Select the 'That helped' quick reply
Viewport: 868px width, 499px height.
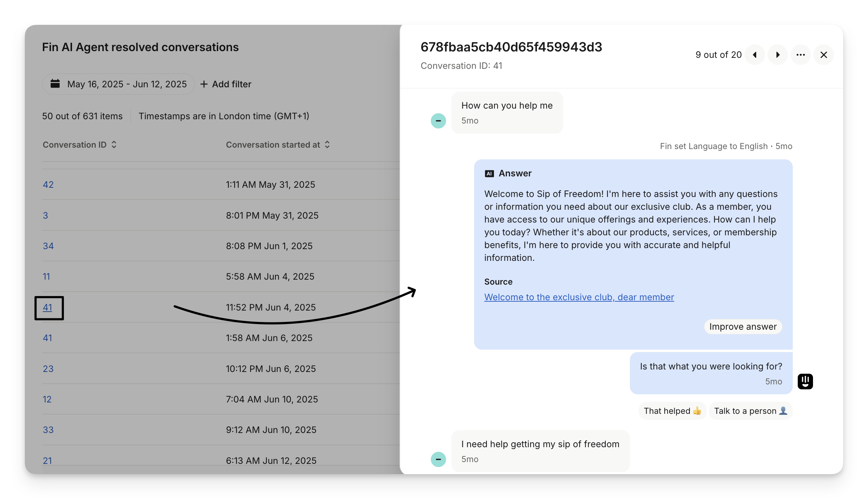pos(672,411)
